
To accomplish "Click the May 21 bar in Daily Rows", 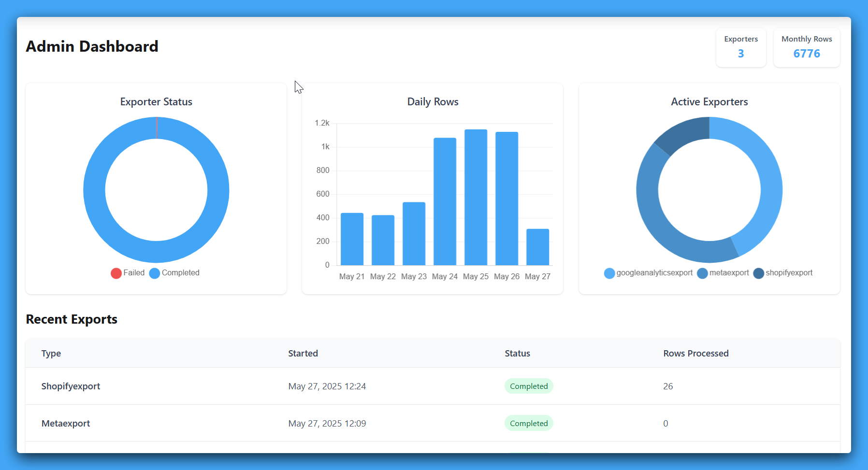I will point(351,239).
